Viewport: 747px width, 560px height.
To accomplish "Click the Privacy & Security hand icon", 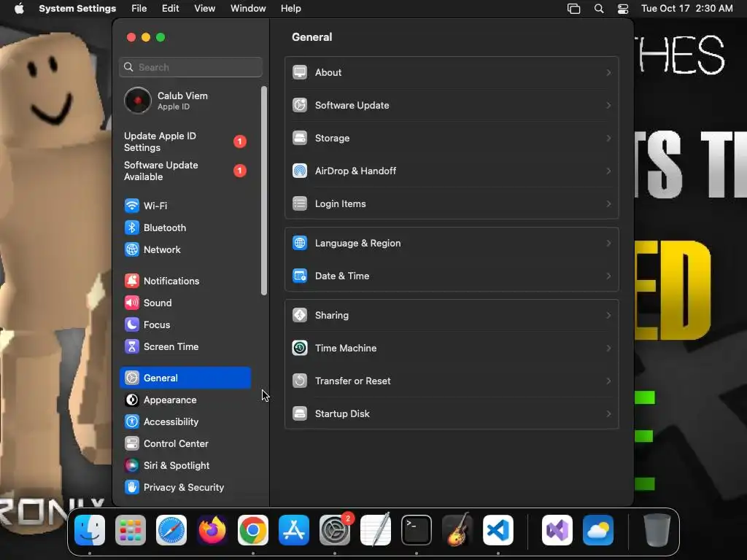I will pyautogui.click(x=132, y=488).
